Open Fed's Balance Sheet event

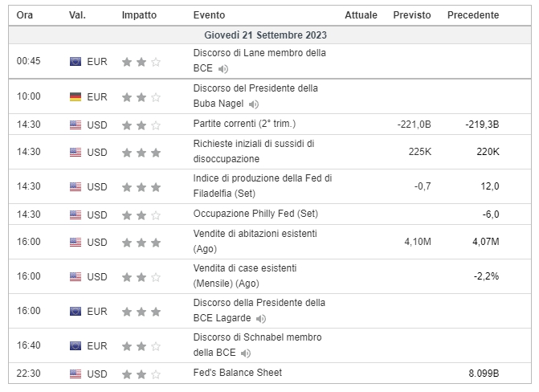coord(238,373)
